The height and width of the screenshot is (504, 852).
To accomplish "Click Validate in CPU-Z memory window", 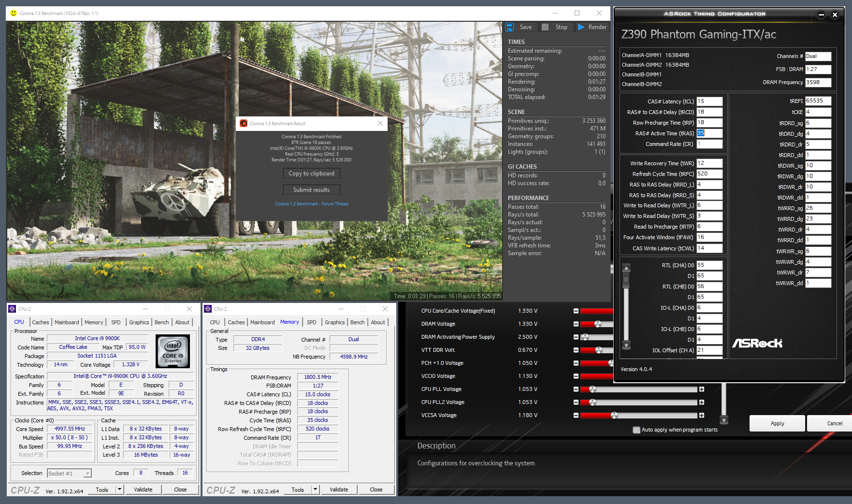I will (x=339, y=490).
